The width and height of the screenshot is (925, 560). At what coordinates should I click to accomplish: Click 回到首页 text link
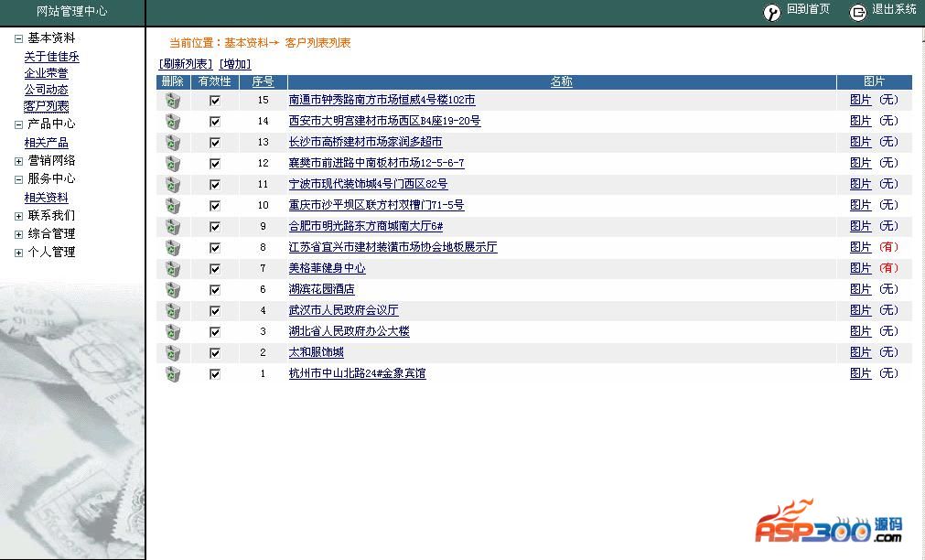coord(808,9)
